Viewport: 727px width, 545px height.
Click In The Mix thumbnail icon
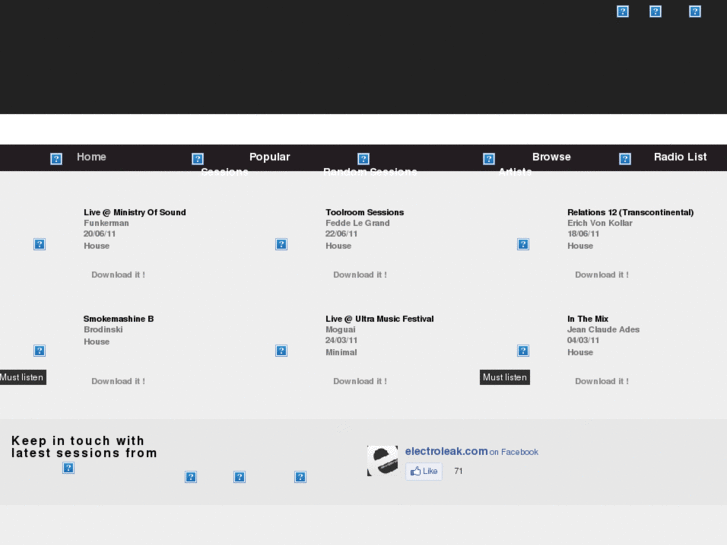[x=523, y=351]
